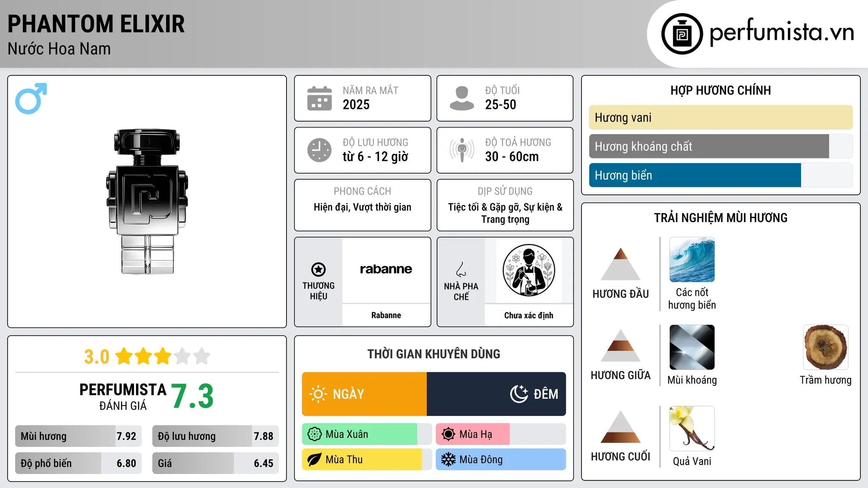Click the dark Đêm nighttime segment
868x488 pixels.
tap(496, 394)
